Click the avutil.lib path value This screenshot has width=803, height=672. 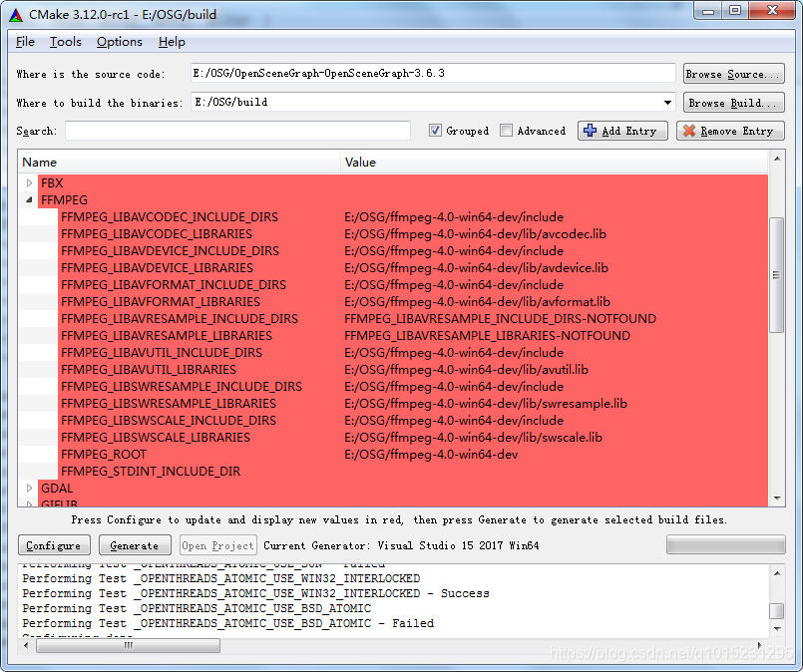[467, 369]
